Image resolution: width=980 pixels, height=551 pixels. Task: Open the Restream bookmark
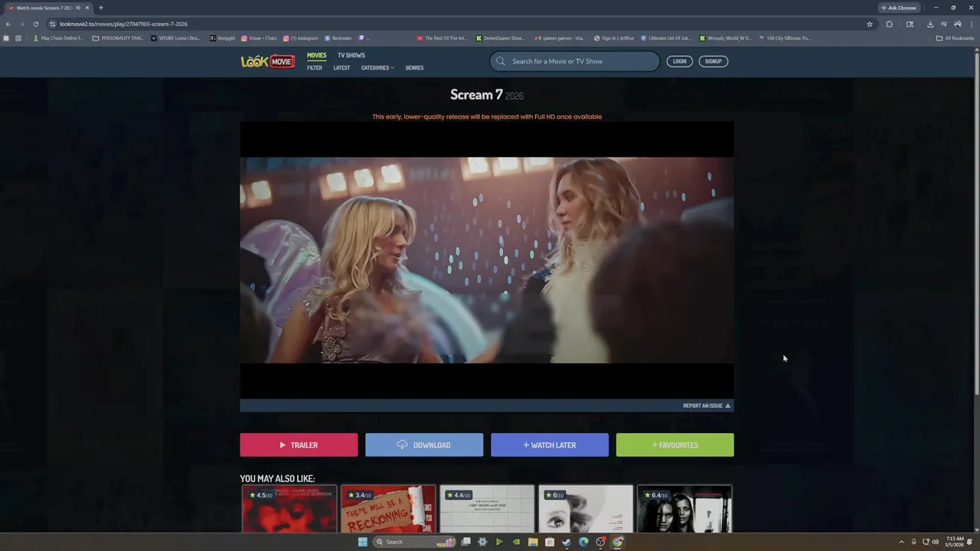click(338, 37)
